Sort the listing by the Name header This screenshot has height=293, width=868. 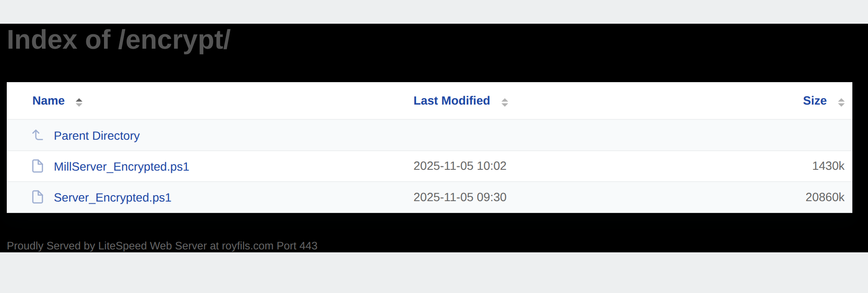point(49,101)
